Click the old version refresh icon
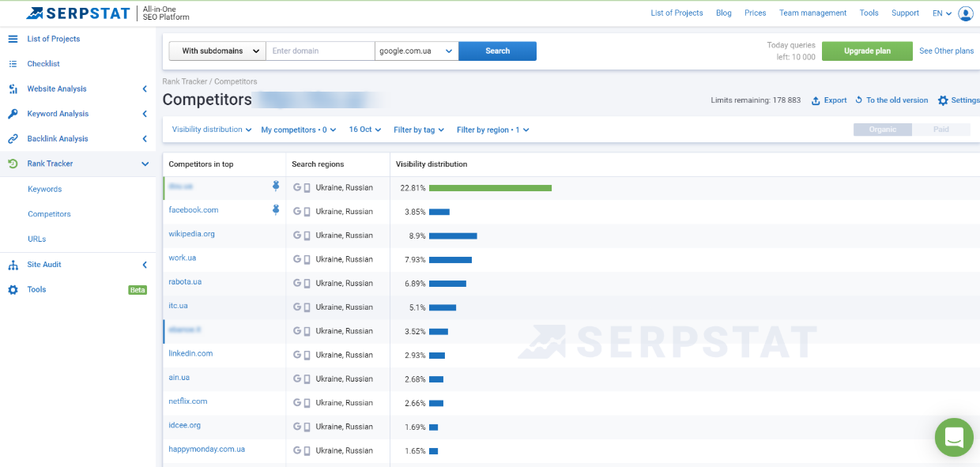Screen dimensions: 980x467 click(x=858, y=100)
